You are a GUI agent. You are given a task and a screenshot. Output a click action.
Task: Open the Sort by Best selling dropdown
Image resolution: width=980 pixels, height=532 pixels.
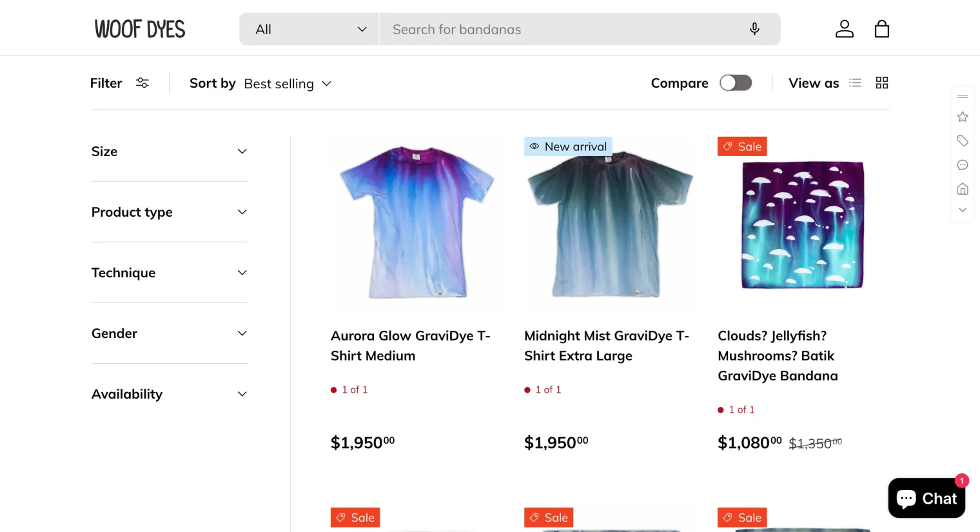[x=260, y=84]
